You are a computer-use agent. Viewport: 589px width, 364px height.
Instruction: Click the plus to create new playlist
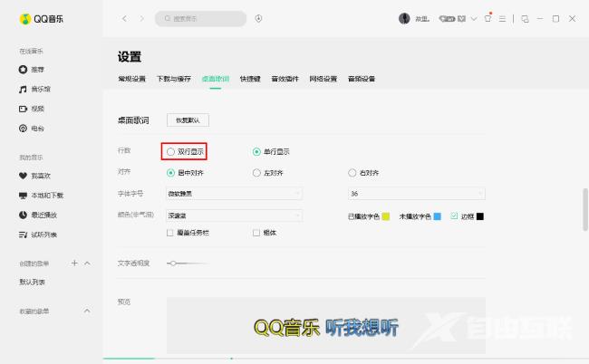tap(74, 263)
